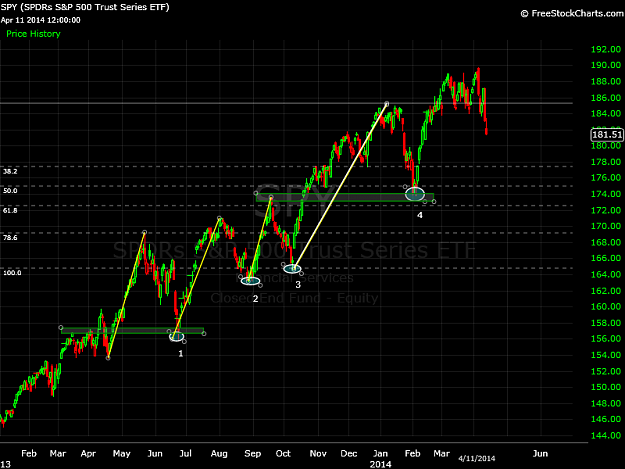The width and height of the screenshot is (625, 469).
Task: Click the 154.00 price axis label
Action: (x=605, y=355)
